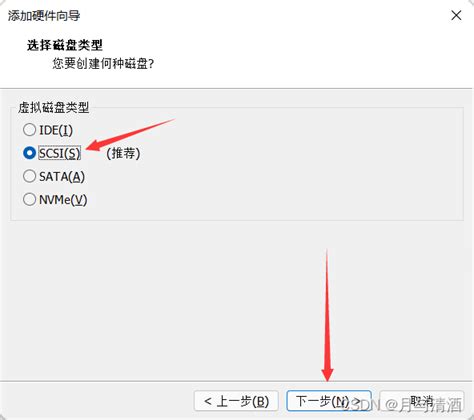474x420 pixels.
Task: Click the 虚拟磁盘类型 group box label
Action: coord(54,107)
